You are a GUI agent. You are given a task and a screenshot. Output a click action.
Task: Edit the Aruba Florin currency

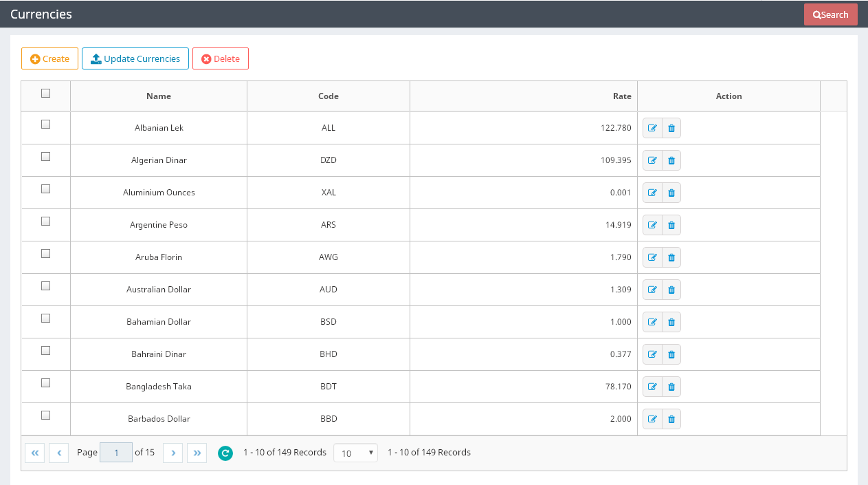(652, 257)
